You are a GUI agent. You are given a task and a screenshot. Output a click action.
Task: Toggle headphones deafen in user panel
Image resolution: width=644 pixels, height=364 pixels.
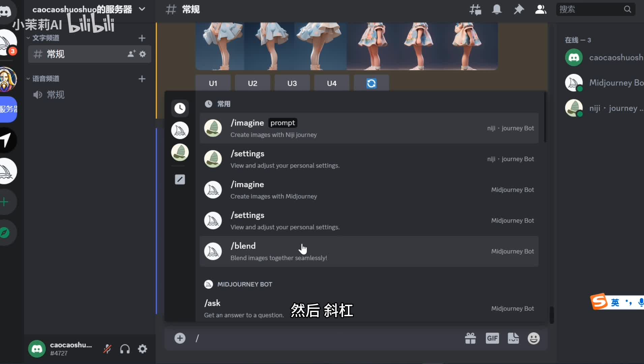pyautogui.click(x=125, y=349)
